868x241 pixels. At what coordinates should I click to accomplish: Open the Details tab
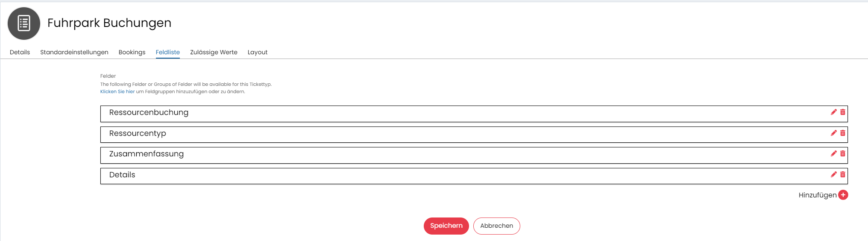[x=20, y=53]
